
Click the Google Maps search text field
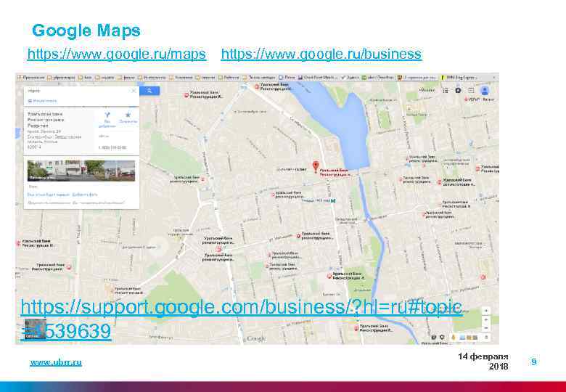click(x=78, y=91)
